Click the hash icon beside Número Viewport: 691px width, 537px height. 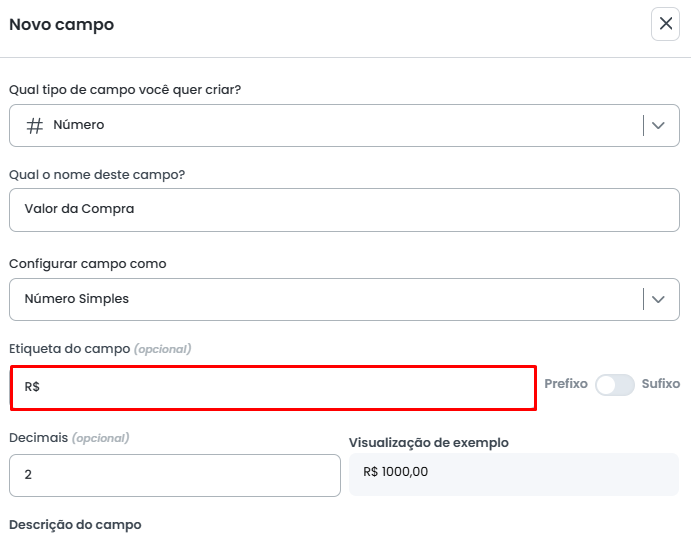point(34,126)
